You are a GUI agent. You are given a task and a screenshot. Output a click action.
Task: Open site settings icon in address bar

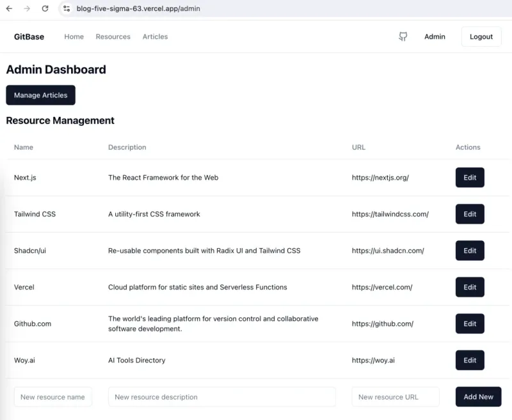point(67,8)
